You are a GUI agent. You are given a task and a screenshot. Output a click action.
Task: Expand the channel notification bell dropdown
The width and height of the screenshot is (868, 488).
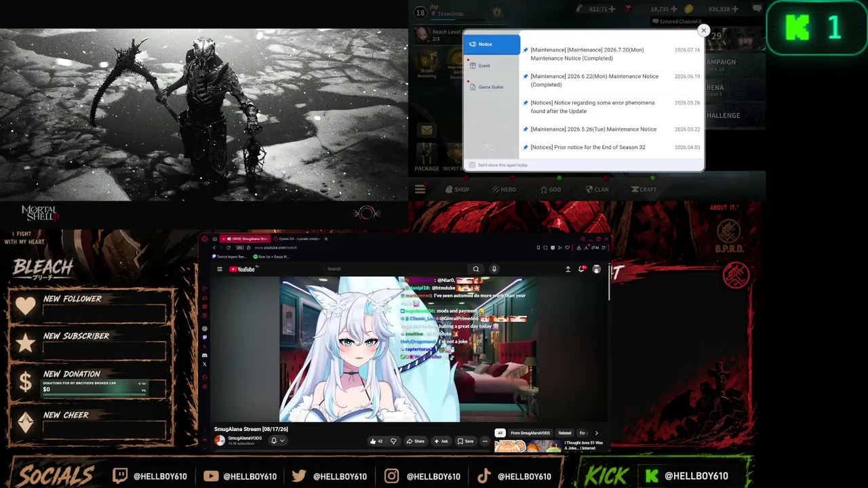click(x=277, y=441)
